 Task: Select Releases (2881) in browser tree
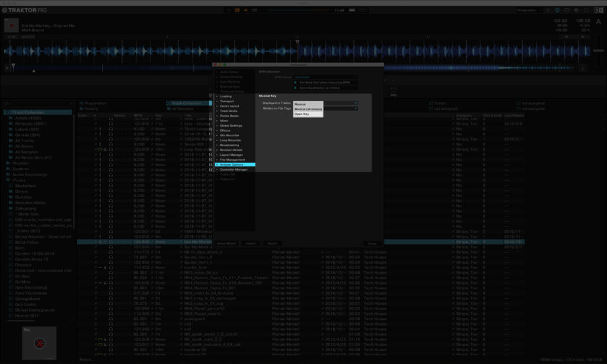pyautogui.click(x=31, y=124)
